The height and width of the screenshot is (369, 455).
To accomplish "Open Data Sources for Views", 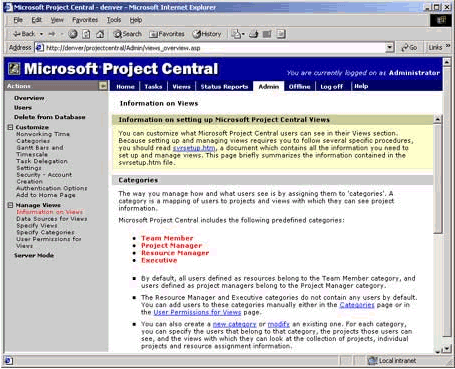I will click(52, 219).
